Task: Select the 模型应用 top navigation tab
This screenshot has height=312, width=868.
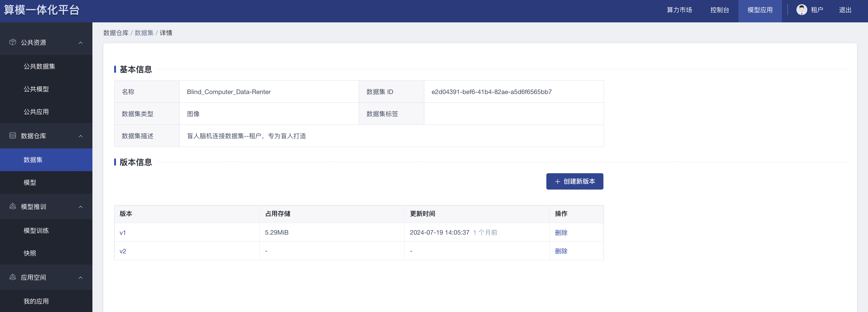Action: pyautogui.click(x=760, y=10)
